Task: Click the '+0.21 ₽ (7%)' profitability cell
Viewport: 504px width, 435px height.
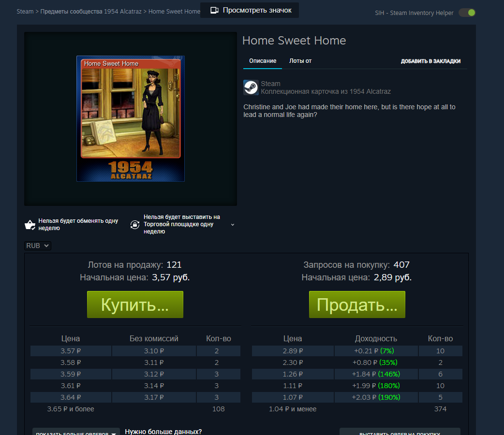Action: coord(376,351)
